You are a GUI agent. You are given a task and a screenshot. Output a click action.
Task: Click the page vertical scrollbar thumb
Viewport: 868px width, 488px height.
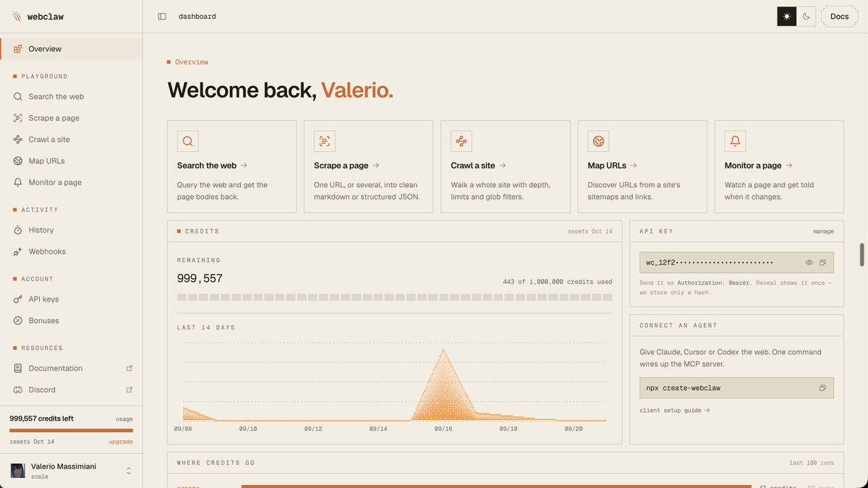click(x=861, y=255)
